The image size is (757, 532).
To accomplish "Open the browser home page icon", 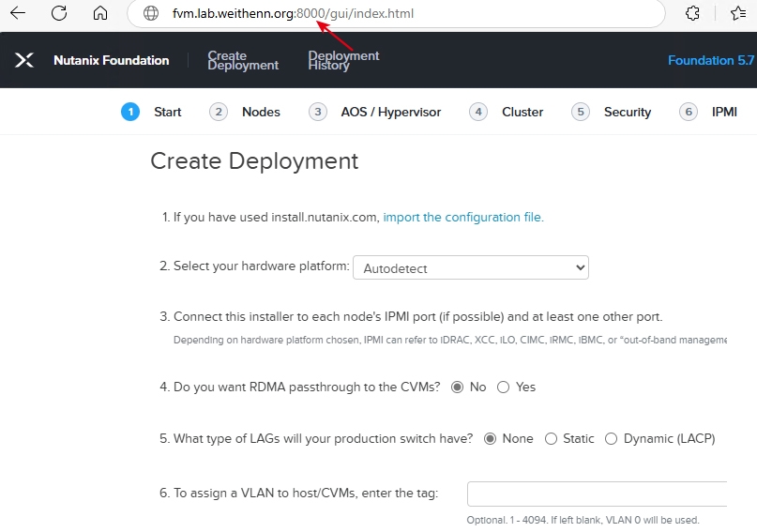I will tap(100, 13).
